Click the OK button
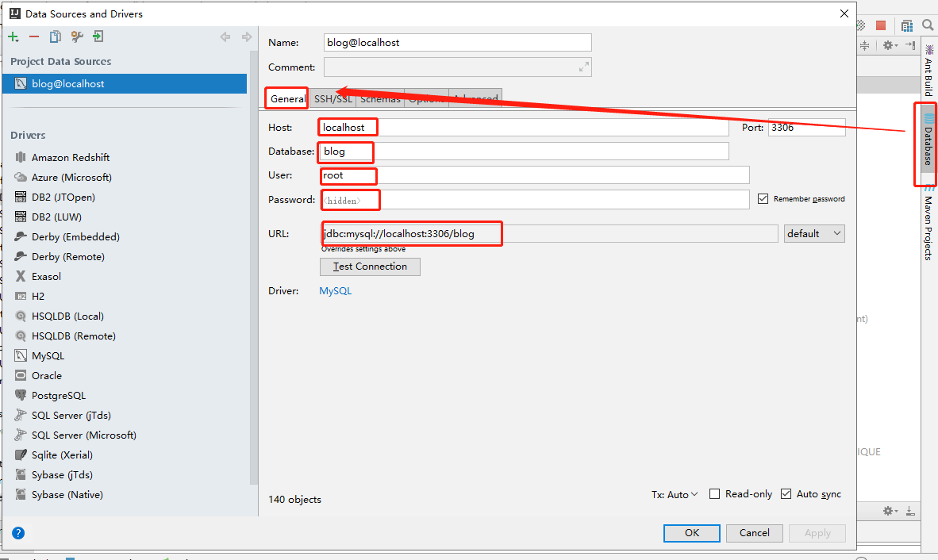The height and width of the screenshot is (560, 938). (x=691, y=532)
